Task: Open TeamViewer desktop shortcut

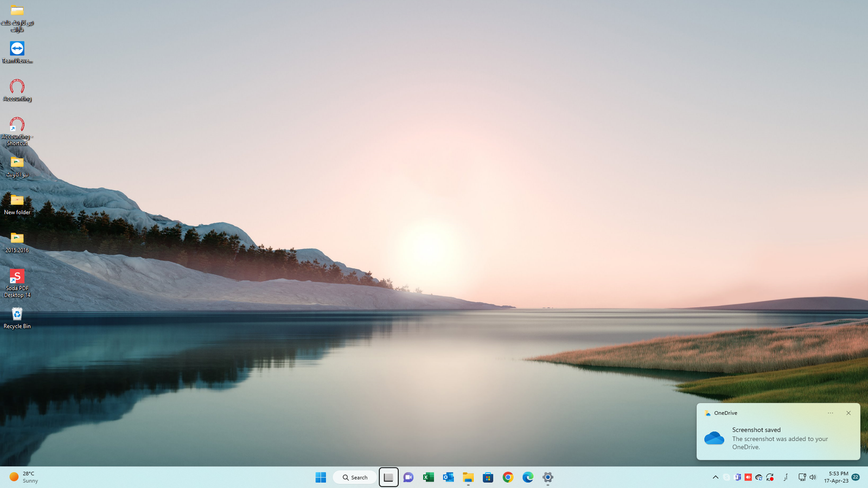Action: (17, 49)
